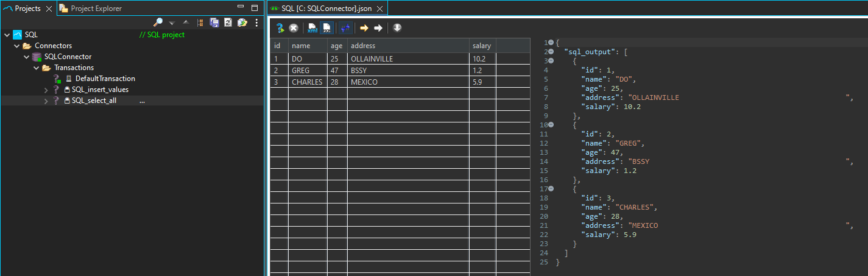Collapse the SQLConnector node
Screen dimensions: 868x276
coord(26,57)
